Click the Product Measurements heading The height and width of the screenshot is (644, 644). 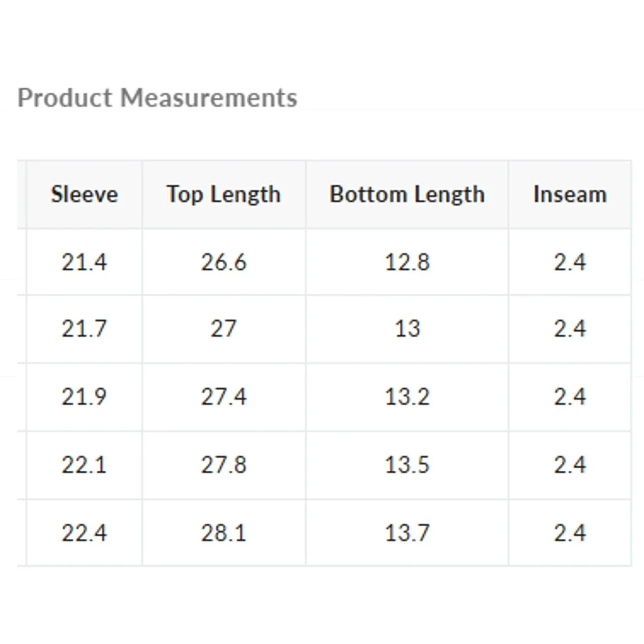click(157, 98)
